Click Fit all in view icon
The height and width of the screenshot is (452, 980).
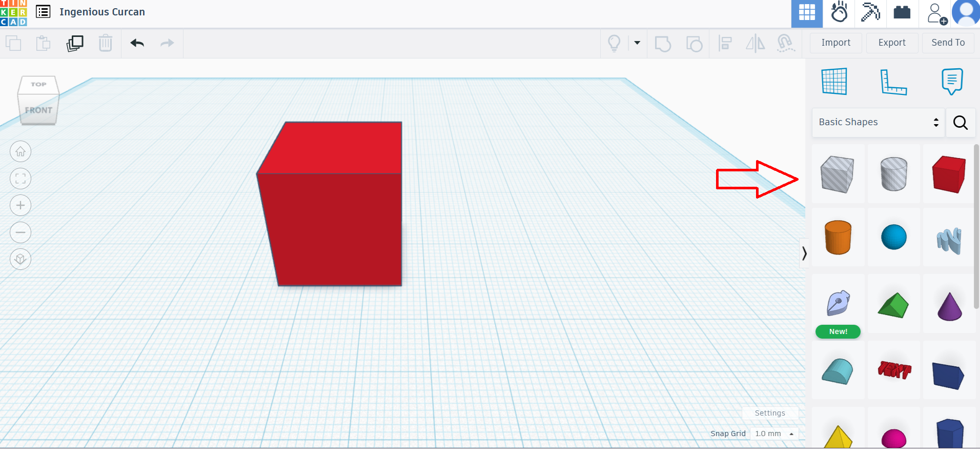(21, 179)
